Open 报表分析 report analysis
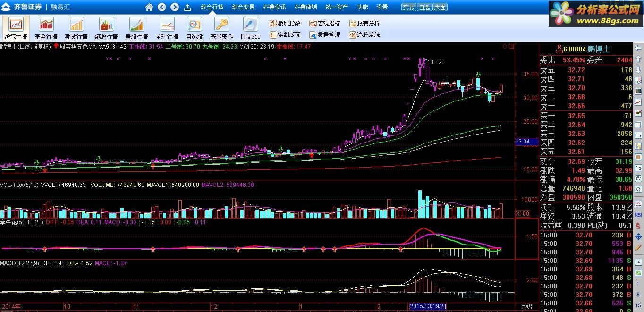This screenshot has height=312, width=644. click(364, 23)
